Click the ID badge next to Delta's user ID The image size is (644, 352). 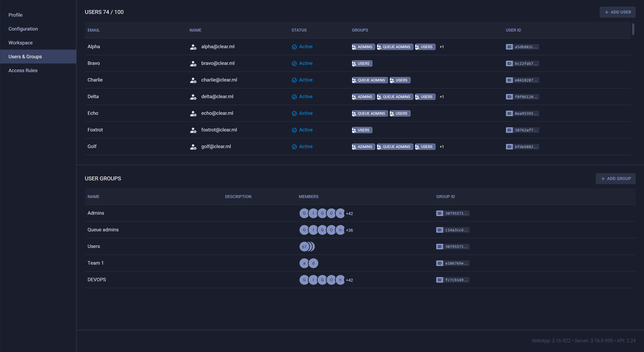pos(509,97)
